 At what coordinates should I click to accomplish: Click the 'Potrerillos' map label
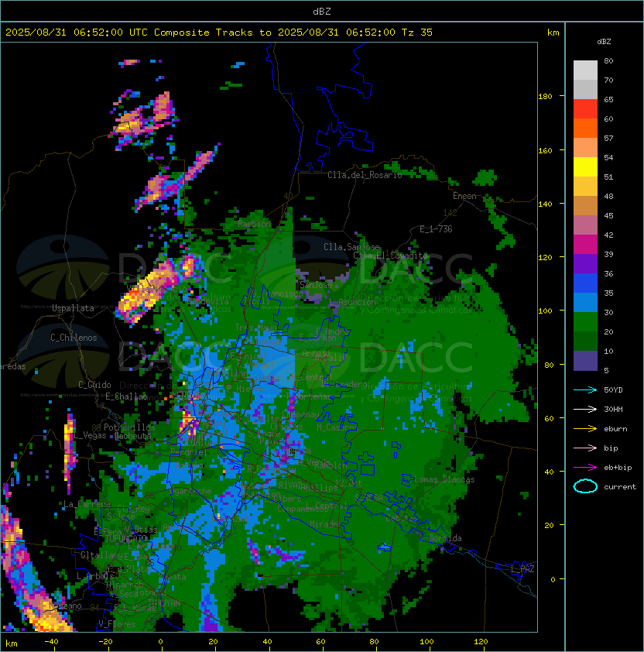coord(129,427)
